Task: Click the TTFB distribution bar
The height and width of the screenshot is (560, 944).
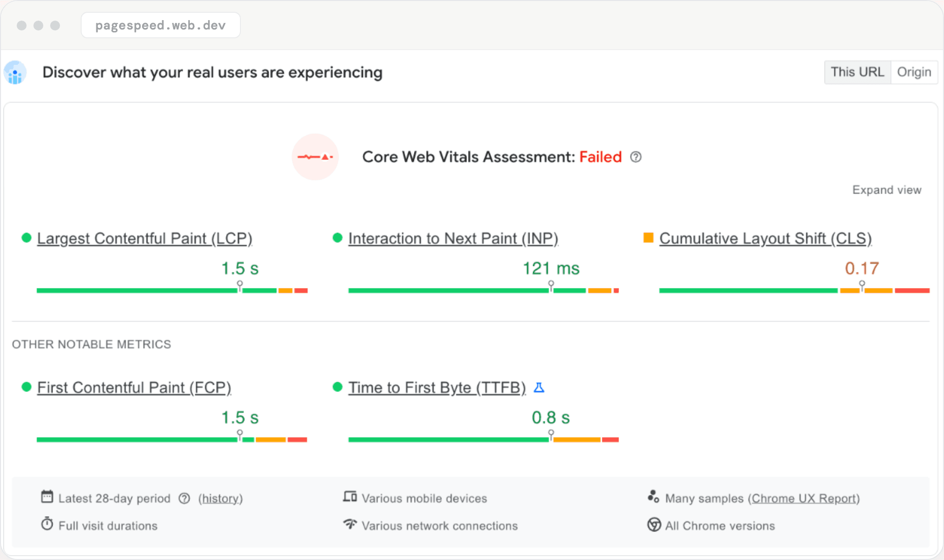Action: [483, 440]
